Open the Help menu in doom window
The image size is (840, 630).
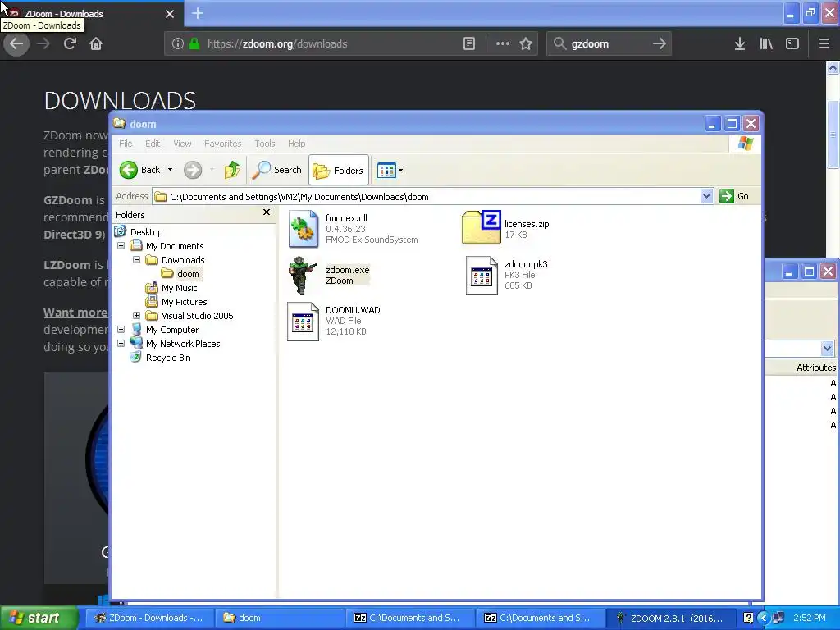[296, 144]
